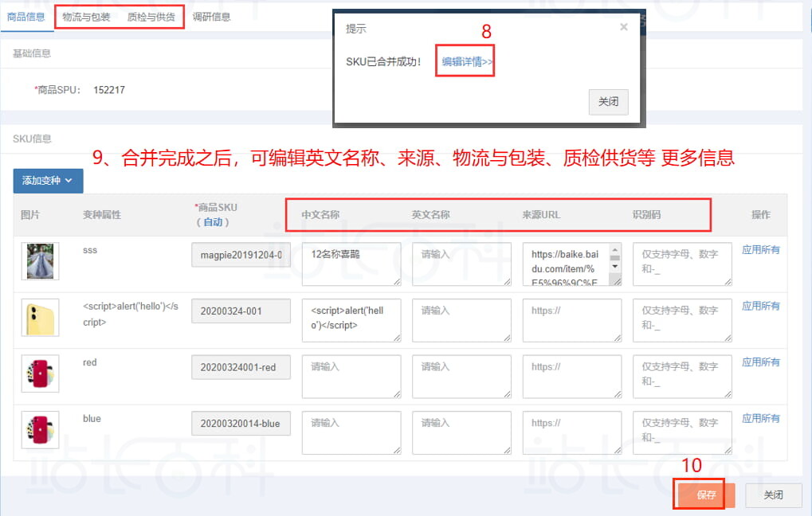Expand the 添加变种 dropdown button
The height and width of the screenshot is (516, 812).
tap(48, 181)
